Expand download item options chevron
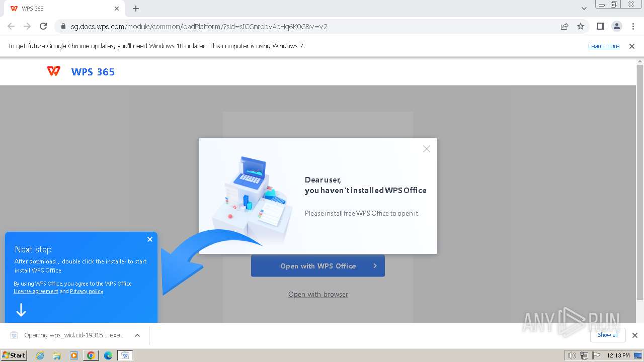644x362 pixels. point(137,335)
